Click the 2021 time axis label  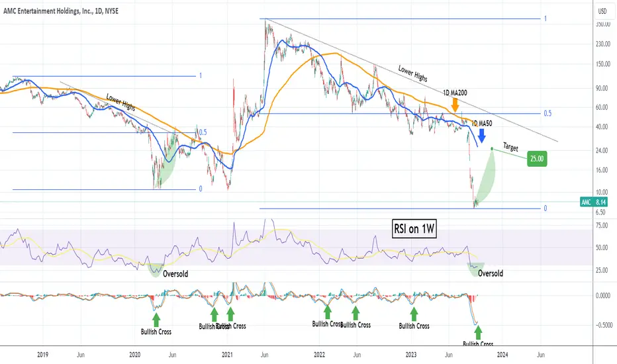(227, 355)
